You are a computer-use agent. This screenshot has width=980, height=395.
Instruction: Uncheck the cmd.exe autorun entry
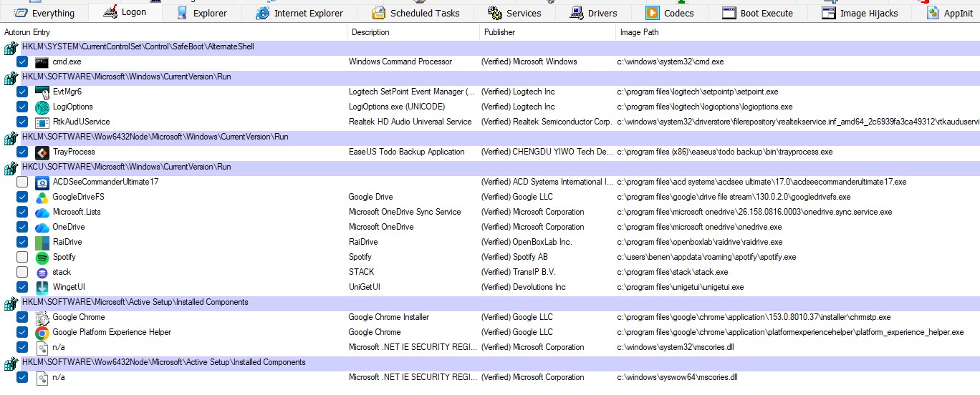click(x=22, y=62)
